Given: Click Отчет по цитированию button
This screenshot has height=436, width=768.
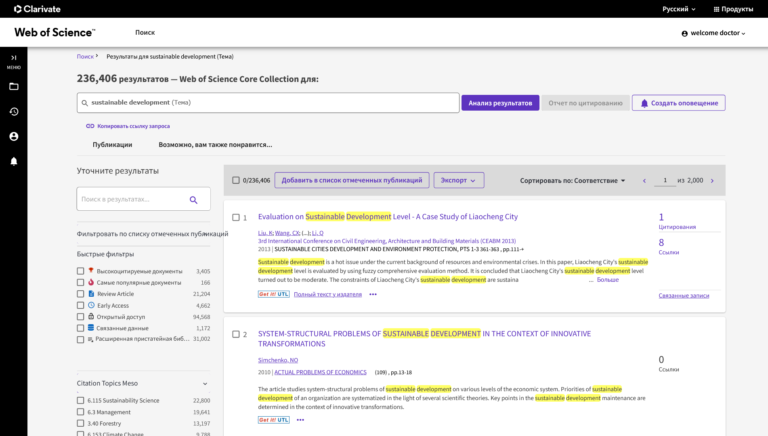Looking at the screenshot, I should pos(585,103).
